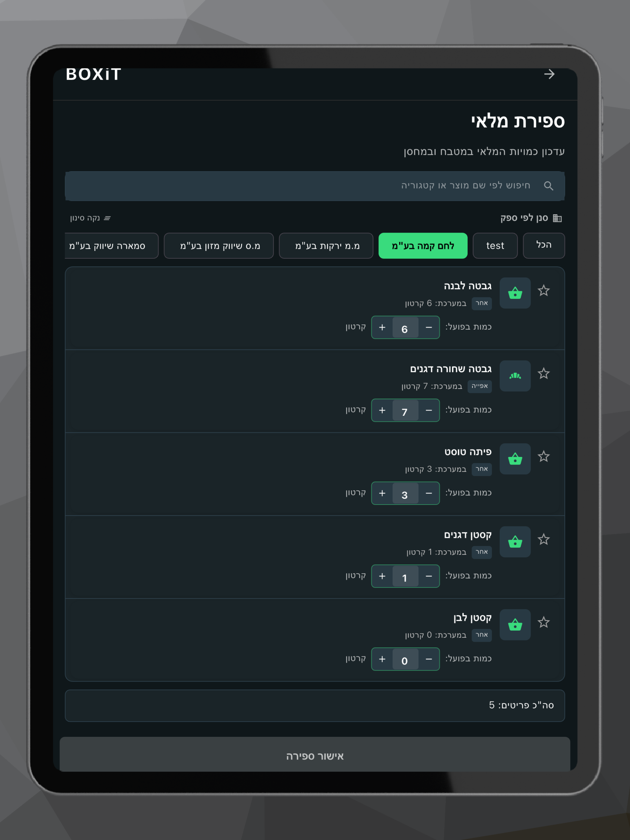
Task: Click the אחר tag under קסטן דגנים
Action: coord(482,552)
